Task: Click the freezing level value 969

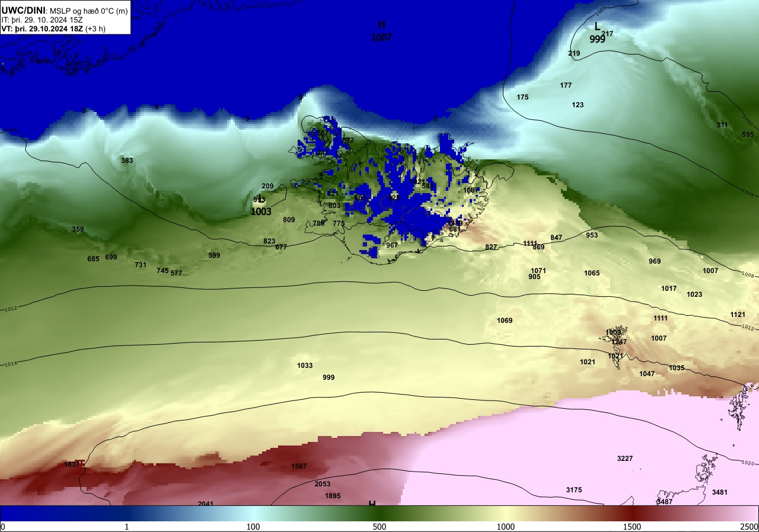Action: pyautogui.click(x=655, y=261)
